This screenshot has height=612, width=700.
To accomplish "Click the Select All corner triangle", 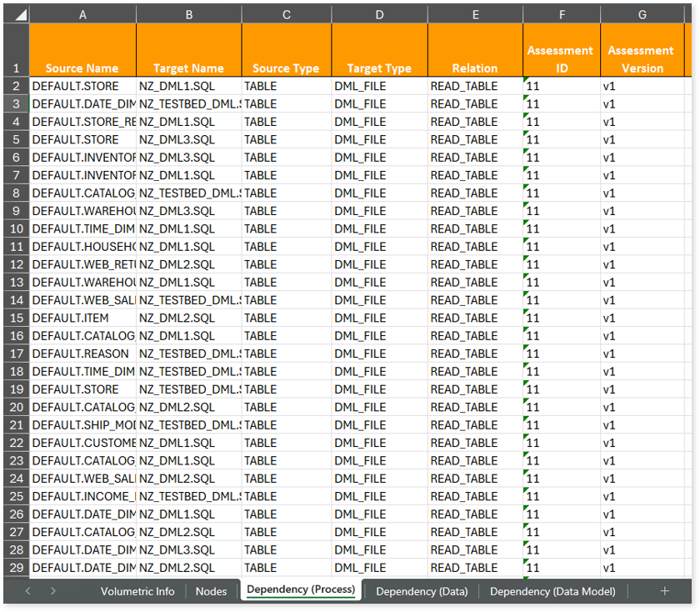I will point(17,15).
